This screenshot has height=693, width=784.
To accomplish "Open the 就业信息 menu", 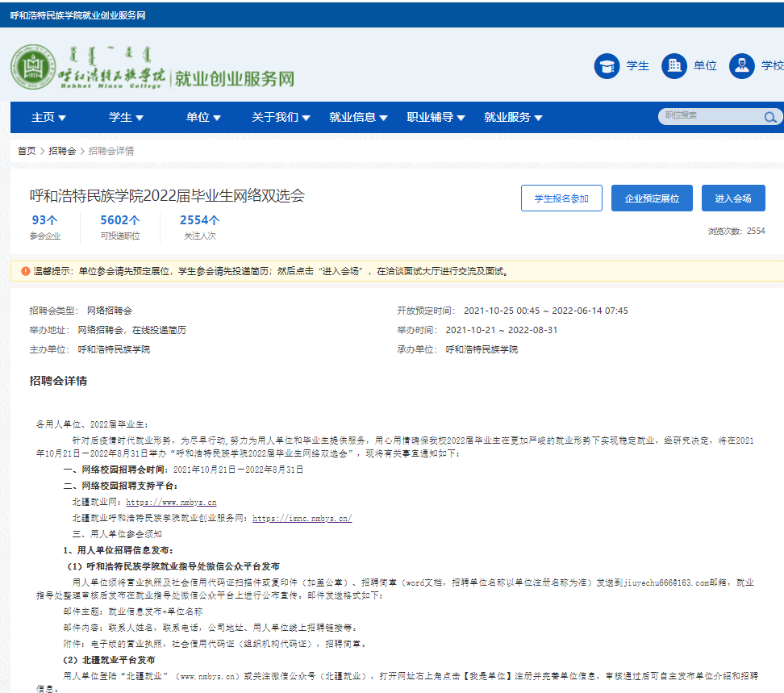I will tap(358, 118).
